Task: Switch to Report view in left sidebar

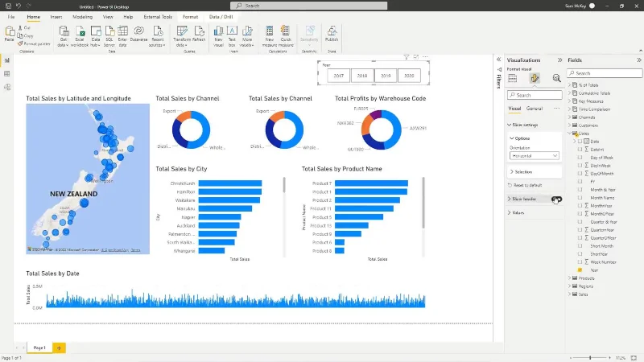Action: click(7, 60)
